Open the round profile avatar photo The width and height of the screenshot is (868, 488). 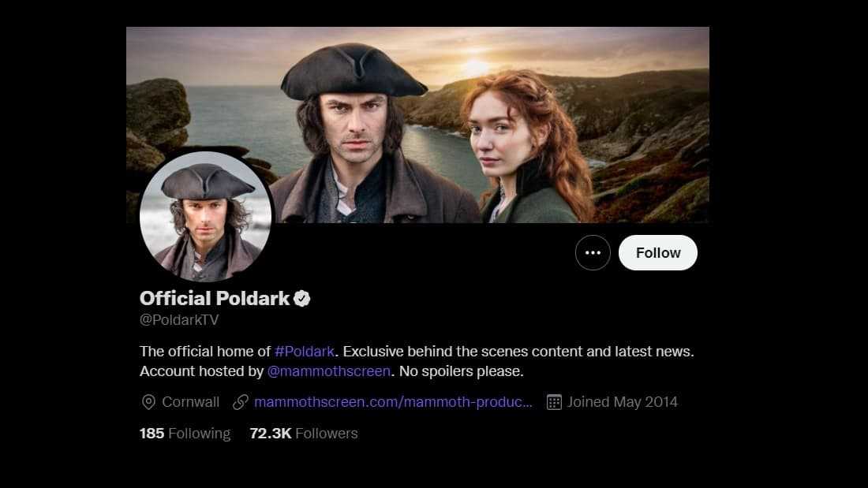click(x=206, y=217)
